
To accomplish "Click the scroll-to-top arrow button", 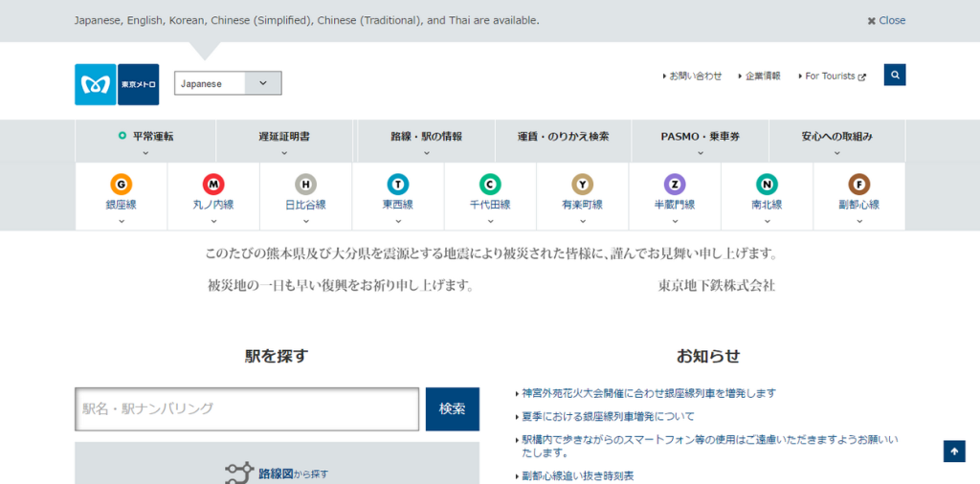I will tap(953, 451).
